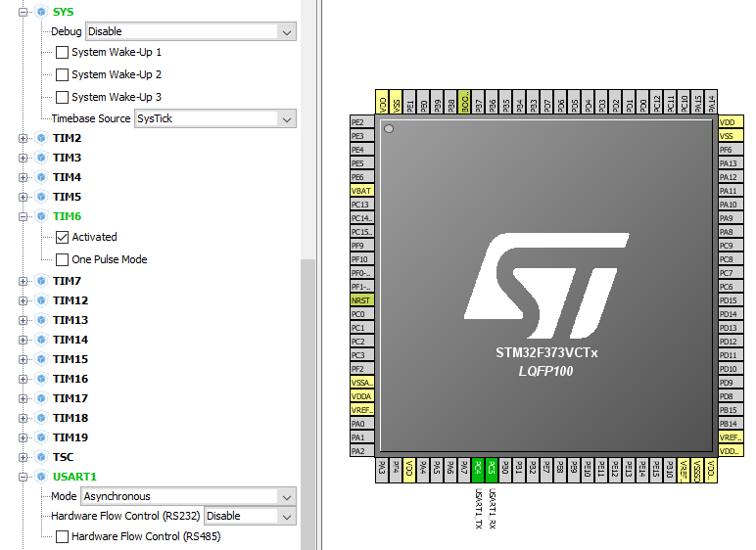Uncheck the TIM6 Activated checkbox
The width and height of the screenshot is (756, 550).
coord(62,237)
